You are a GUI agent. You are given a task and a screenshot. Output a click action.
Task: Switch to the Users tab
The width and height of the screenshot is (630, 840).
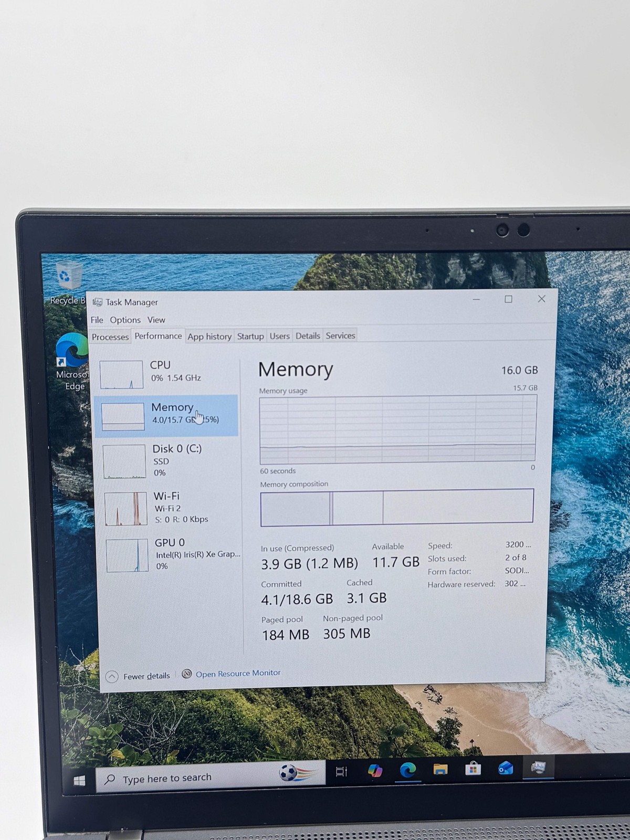(279, 336)
